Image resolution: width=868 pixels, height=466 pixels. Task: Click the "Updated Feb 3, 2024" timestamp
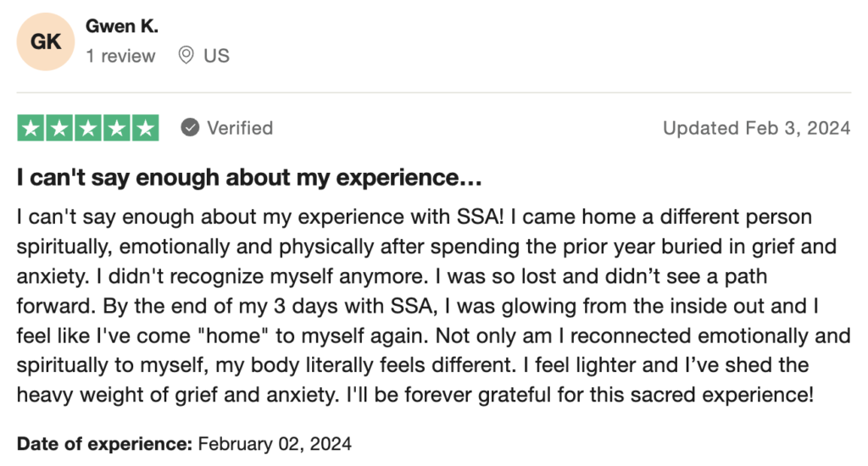point(756,128)
